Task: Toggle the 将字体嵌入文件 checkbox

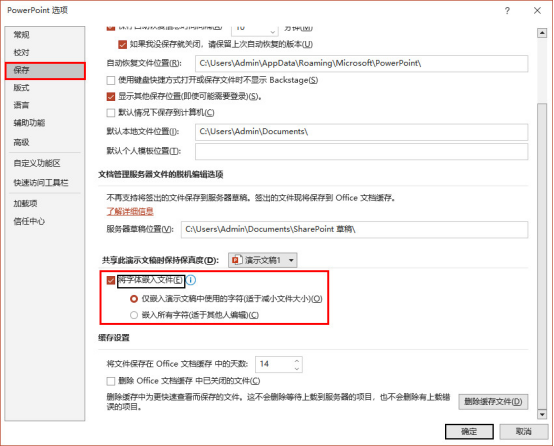Action: (111, 281)
